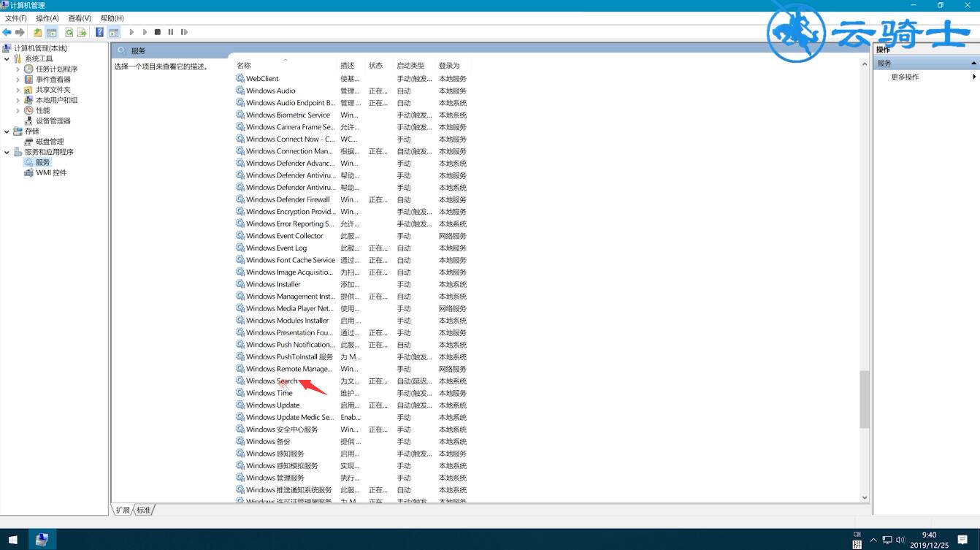
Task: Click the pause service toolbar icon
Action: (x=171, y=32)
